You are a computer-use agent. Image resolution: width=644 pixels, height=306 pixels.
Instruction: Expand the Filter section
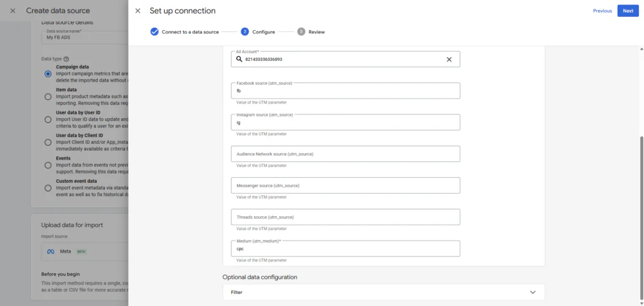pyautogui.click(x=533, y=292)
